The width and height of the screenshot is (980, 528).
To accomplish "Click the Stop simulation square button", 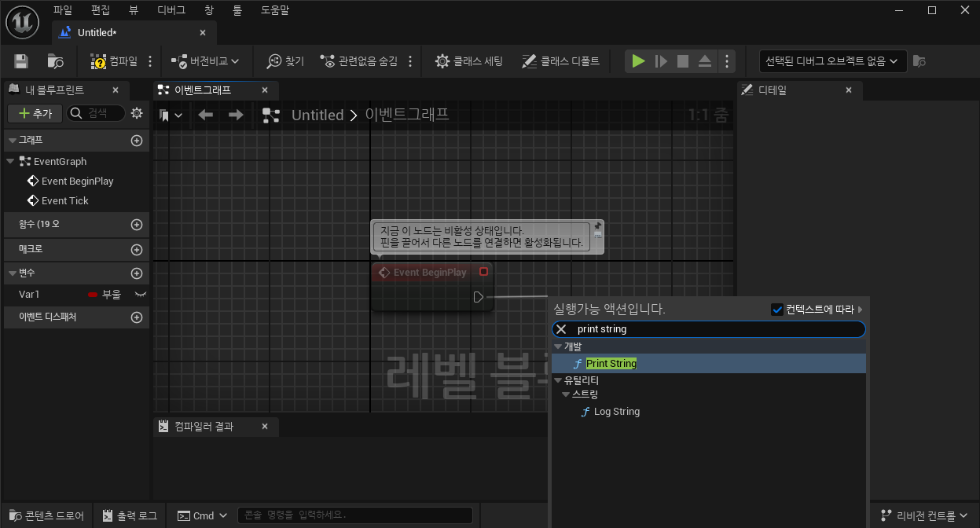I will coord(683,61).
